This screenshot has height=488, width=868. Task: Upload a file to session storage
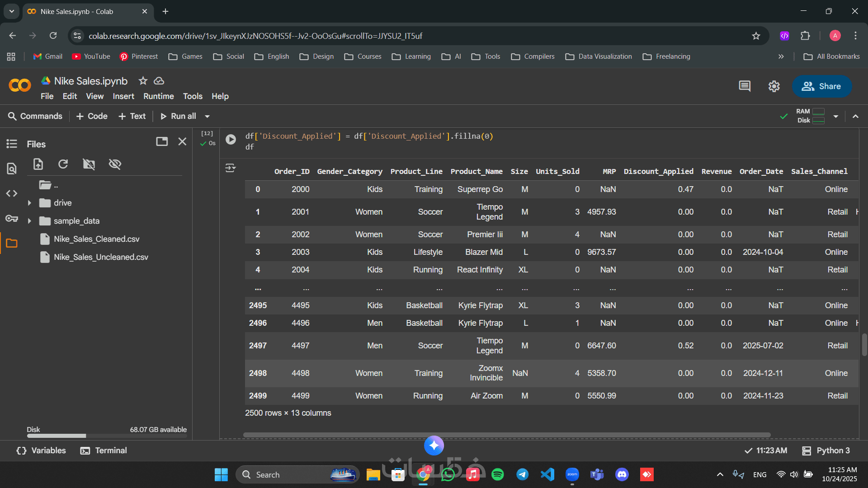tap(38, 164)
